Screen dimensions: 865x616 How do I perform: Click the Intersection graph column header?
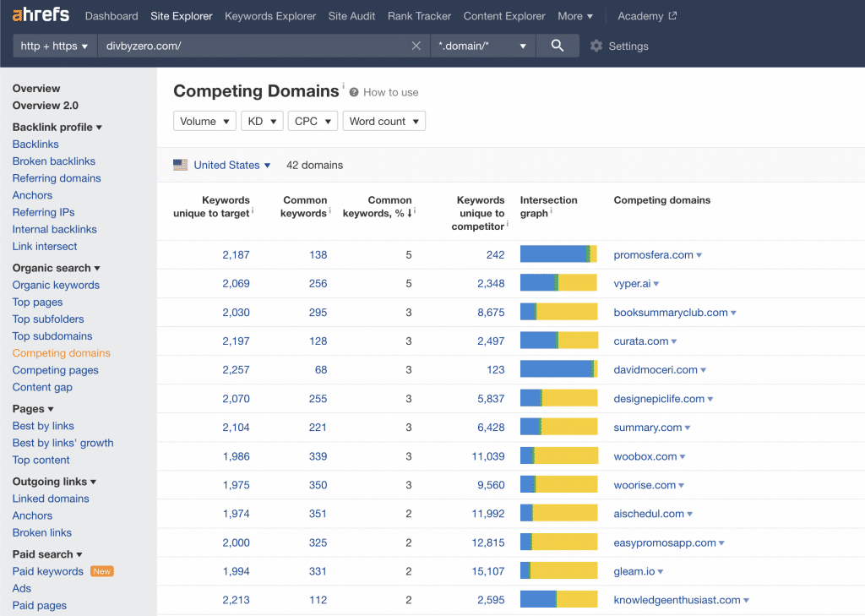(x=548, y=206)
